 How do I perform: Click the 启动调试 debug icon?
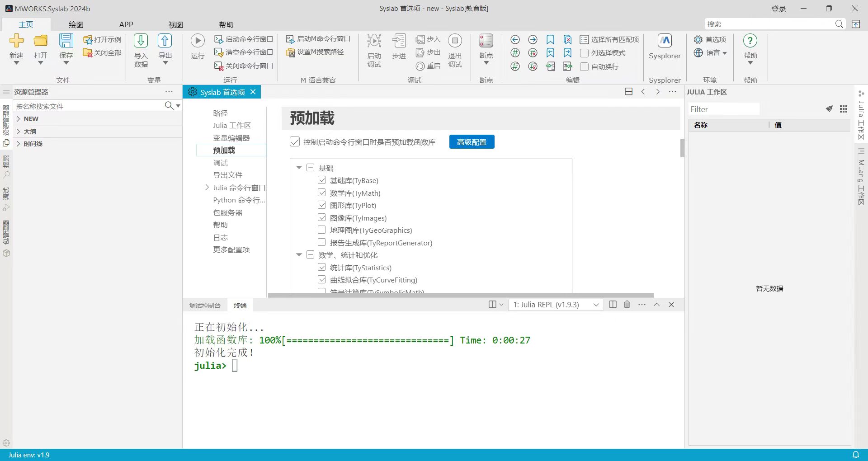point(374,41)
